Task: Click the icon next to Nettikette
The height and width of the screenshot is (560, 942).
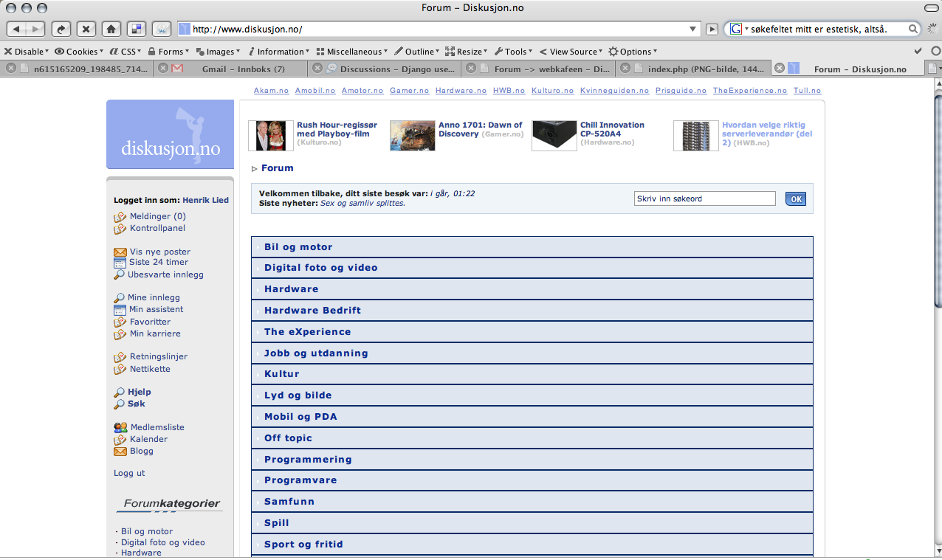Action: pyautogui.click(x=120, y=369)
